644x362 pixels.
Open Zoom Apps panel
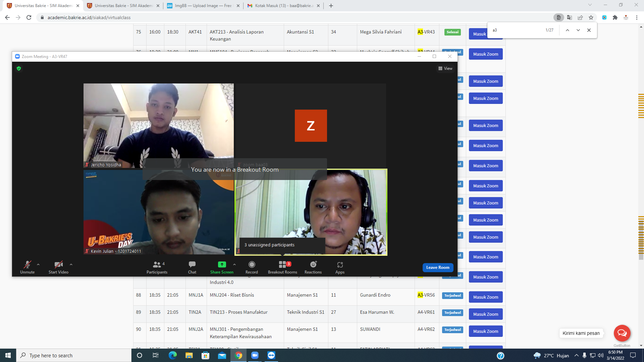tap(340, 267)
